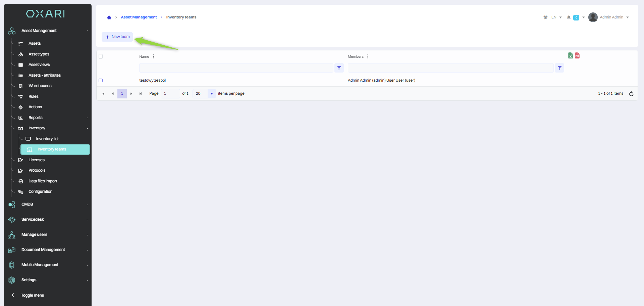Export the table to Excel
Screen dimensions: 644x306
tap(570, 56)
